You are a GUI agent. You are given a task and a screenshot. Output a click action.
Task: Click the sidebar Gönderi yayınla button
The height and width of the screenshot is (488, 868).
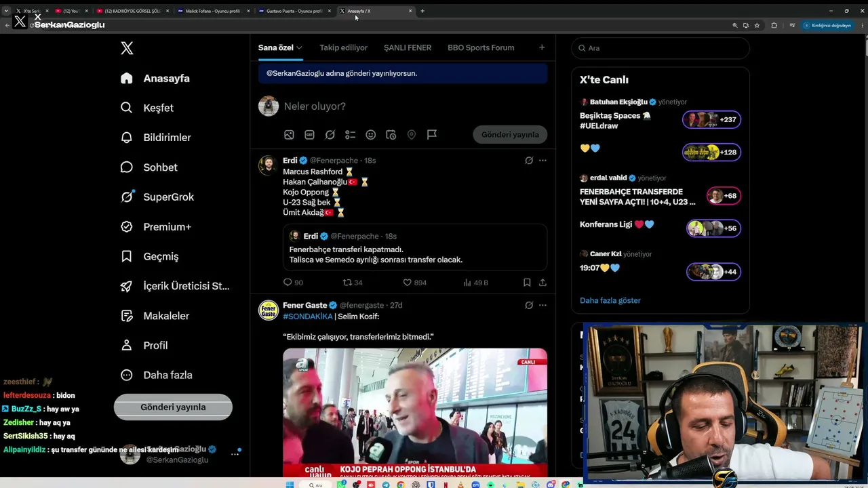click(173, 407)
